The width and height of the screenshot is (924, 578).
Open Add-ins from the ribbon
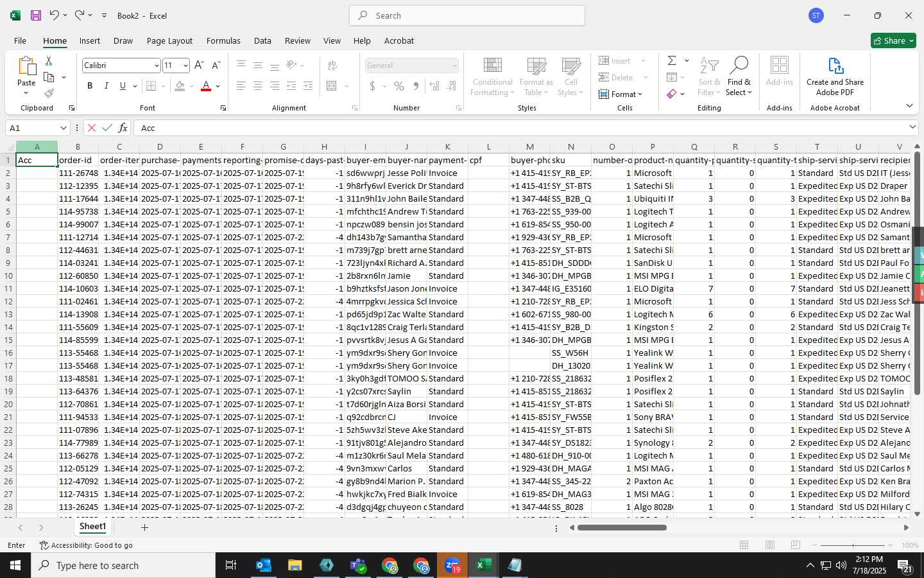779,72
